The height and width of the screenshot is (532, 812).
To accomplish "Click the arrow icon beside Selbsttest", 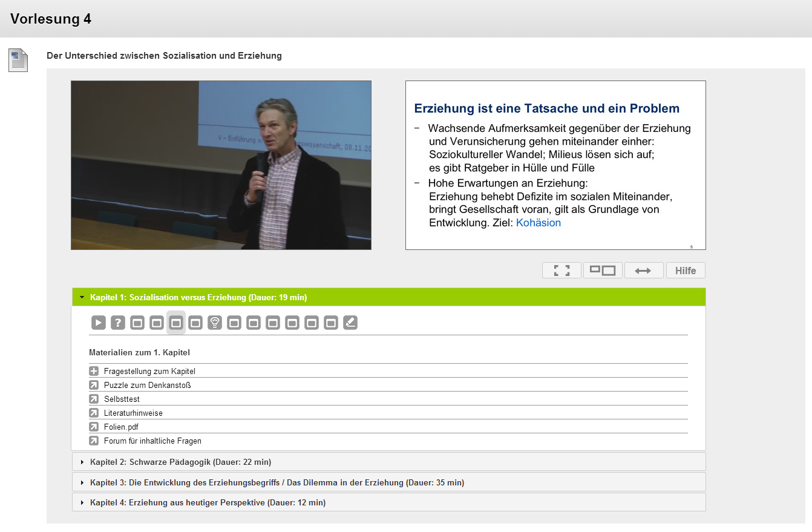I will 94,399.
